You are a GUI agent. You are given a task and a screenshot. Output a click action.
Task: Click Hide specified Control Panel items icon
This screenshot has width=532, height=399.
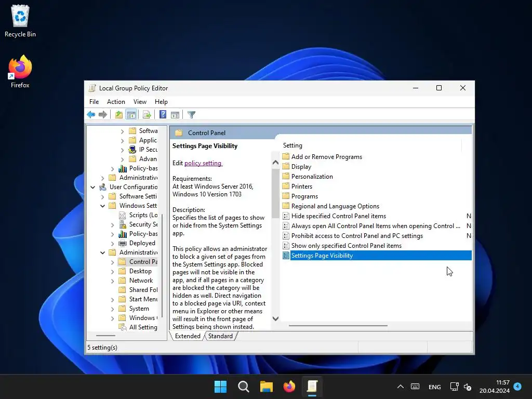click(286, 216)
